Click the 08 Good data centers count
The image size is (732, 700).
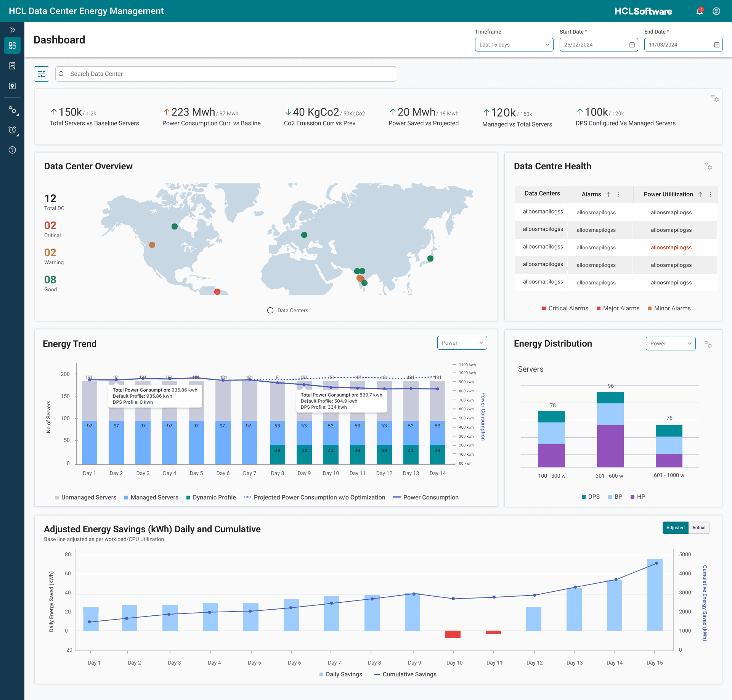50,279
